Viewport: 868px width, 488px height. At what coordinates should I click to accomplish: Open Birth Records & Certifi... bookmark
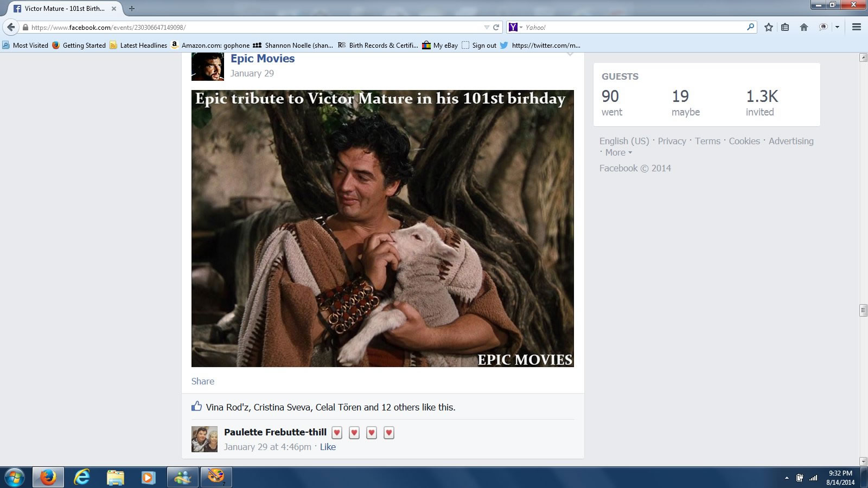[x=378, y=46]
